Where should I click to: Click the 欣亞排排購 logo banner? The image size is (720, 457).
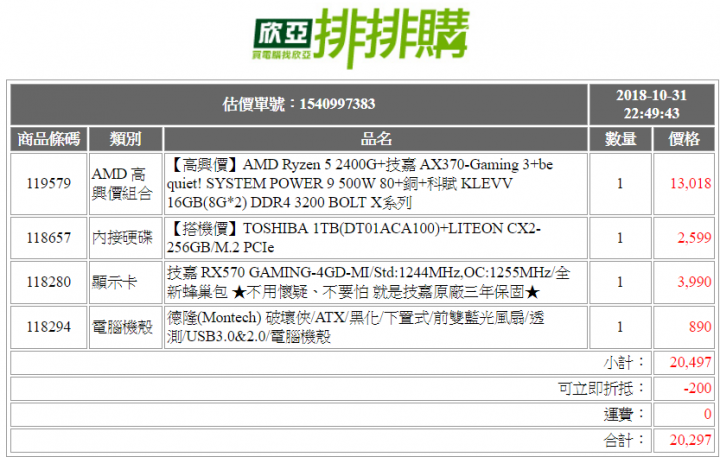(x=361, y=38)
